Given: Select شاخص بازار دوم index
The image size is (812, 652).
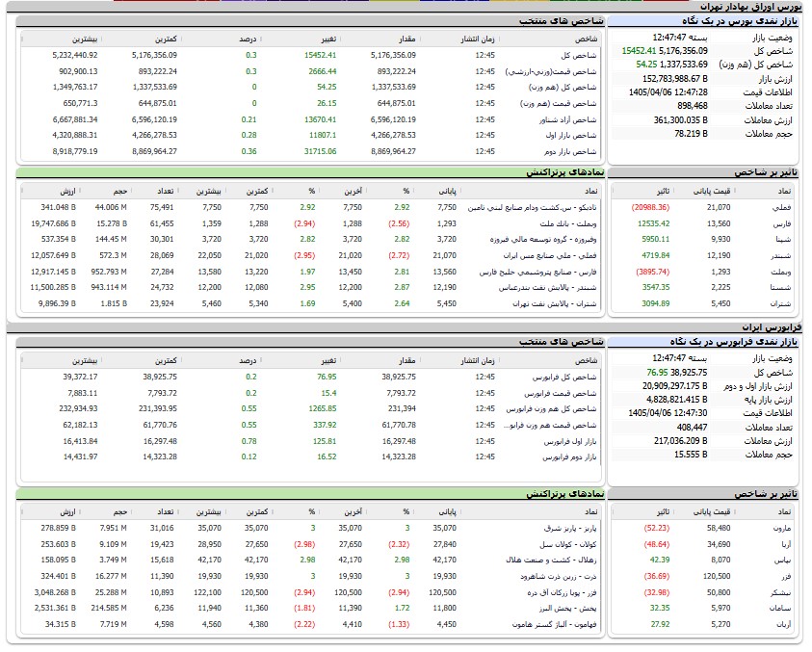Looking at the screenshot, I should tap(311, 152).
